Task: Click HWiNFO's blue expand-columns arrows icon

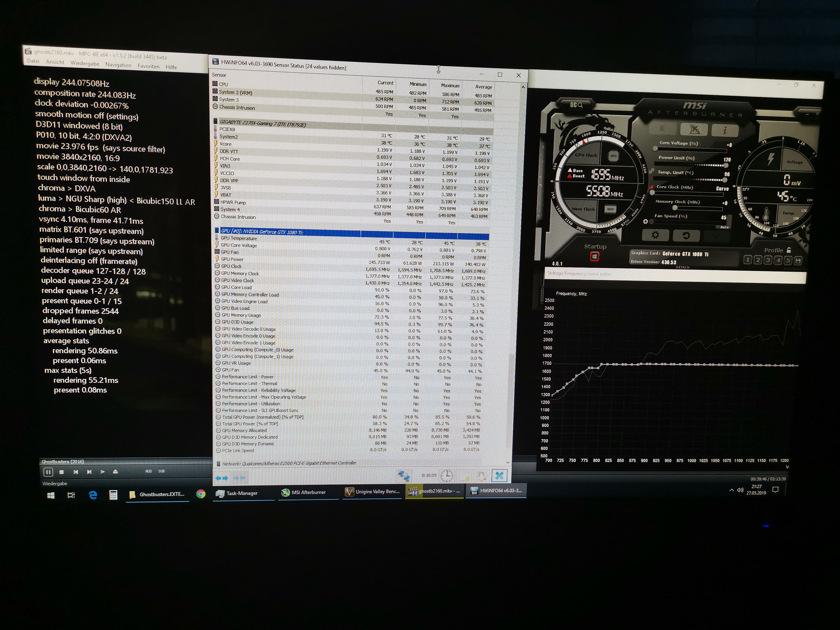Action: [x=221, y=478]
